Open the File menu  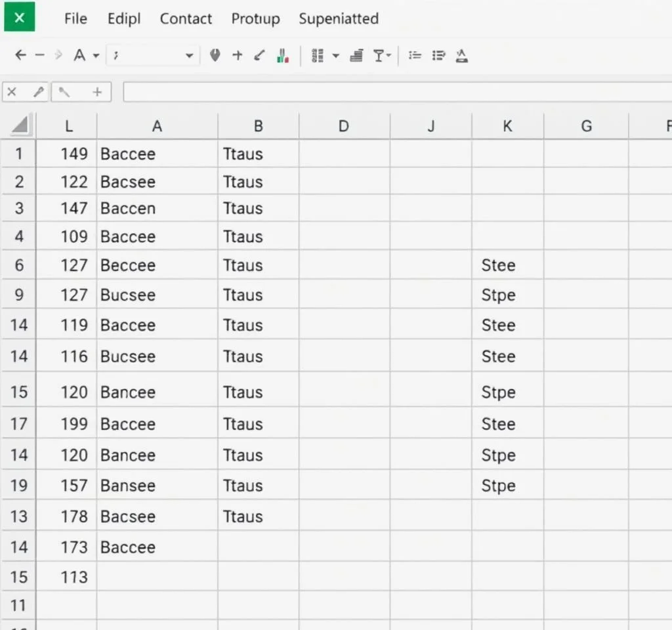click(x=75, y=19)
